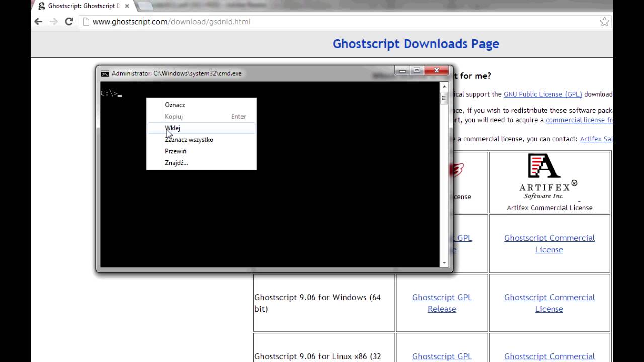Choose Kopiuj in the context menu
Viewport: 644px width, 362px height.
coord(201,116)
